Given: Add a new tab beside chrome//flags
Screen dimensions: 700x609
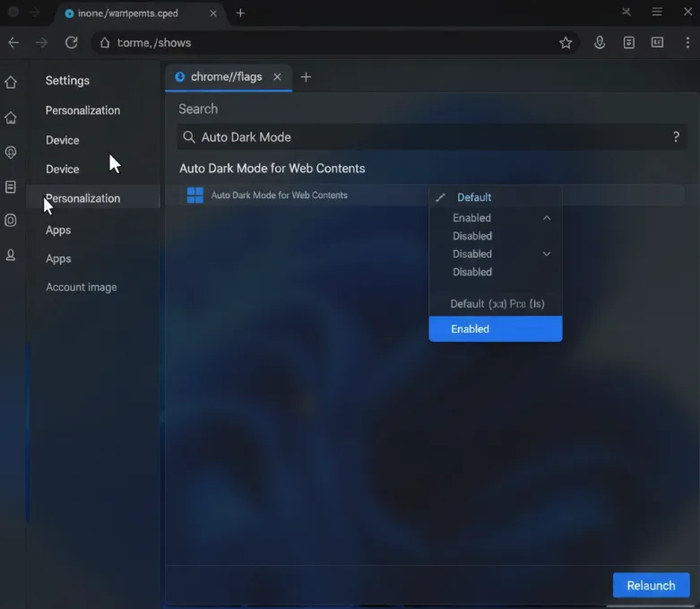Looking at the screenshot, I should pyautogui.click(x=306, y=77).
